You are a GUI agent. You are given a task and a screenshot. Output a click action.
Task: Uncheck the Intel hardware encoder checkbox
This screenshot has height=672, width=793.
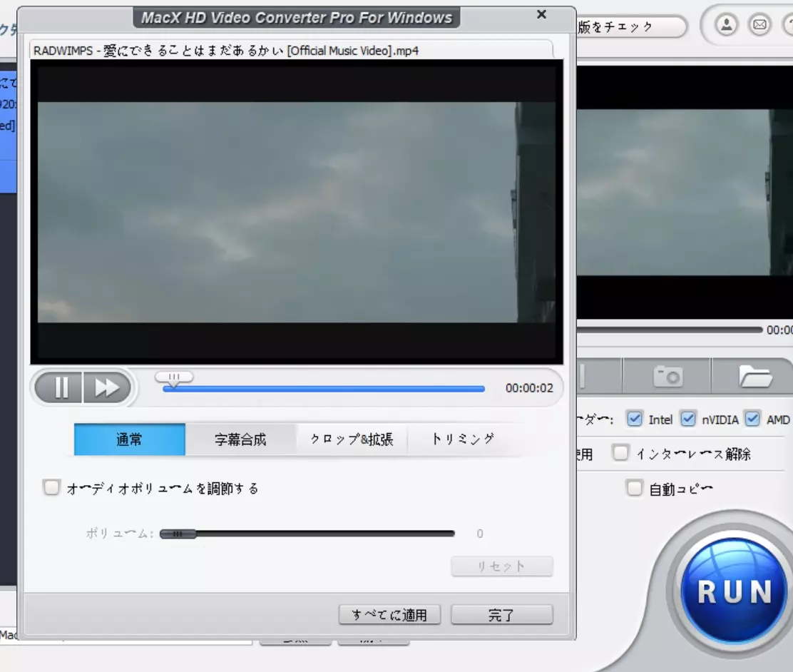[634, 419]
